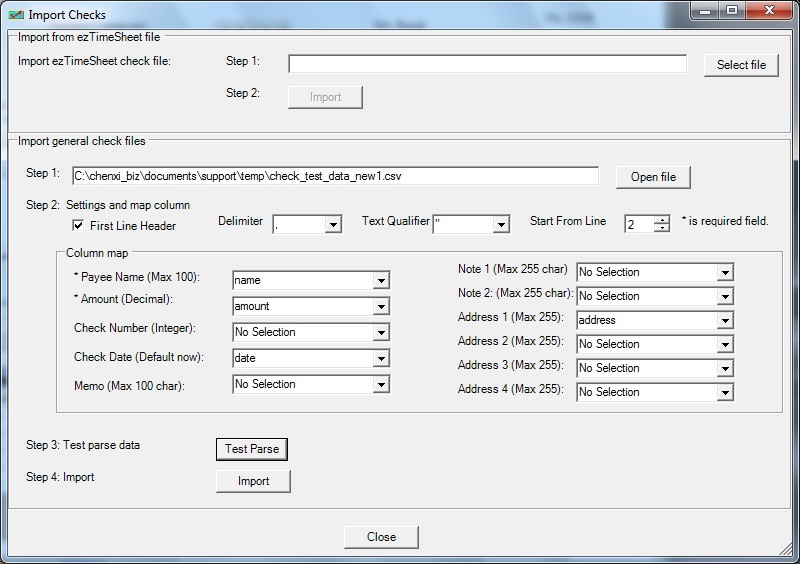Expand the Amount column mapping dropdown
This screenshot has width=800, height=564.
380,307
